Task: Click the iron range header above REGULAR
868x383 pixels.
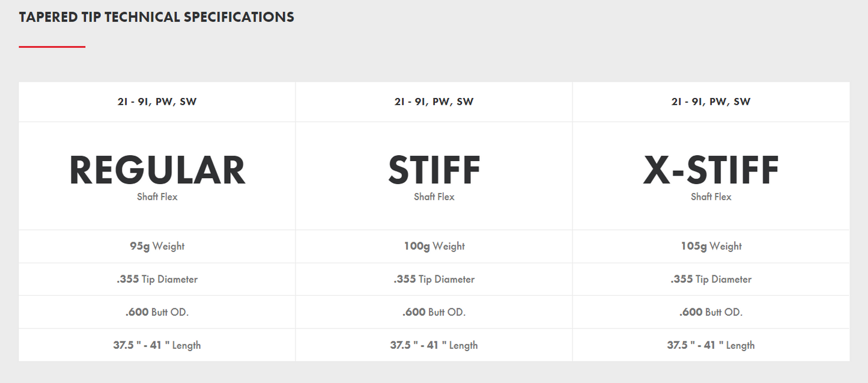Action: (x=157, y=102)
